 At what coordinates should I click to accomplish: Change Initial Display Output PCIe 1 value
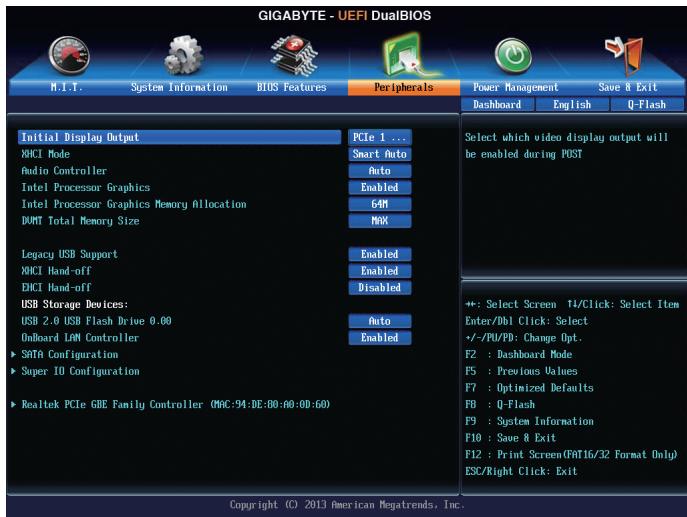[380, 137]
